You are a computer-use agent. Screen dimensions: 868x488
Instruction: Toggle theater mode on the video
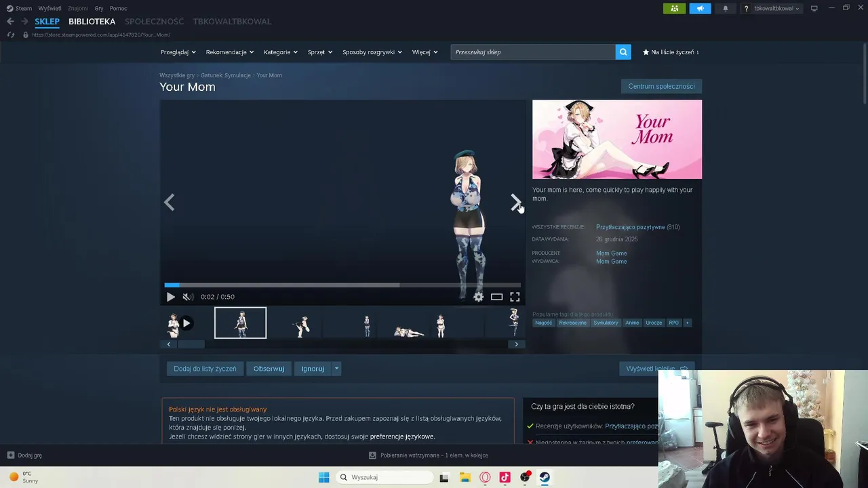497,297
